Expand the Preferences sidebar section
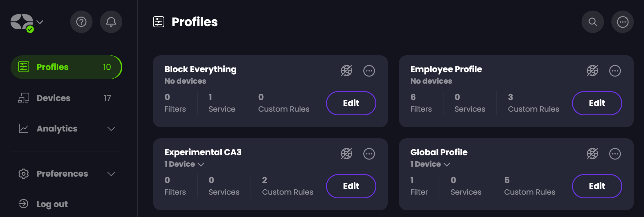The image size is (644, 217). point(111,174)
